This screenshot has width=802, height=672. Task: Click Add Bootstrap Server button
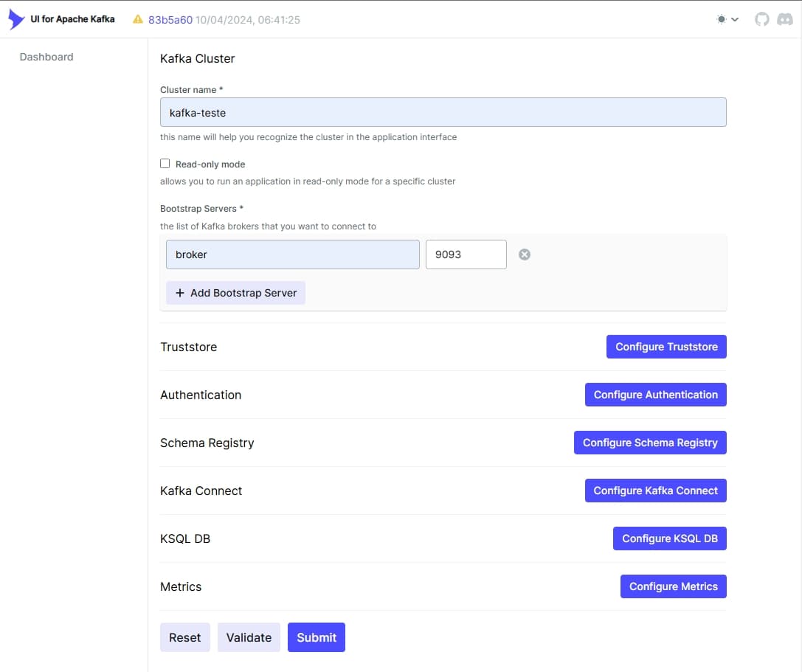[x=236, y=293]
